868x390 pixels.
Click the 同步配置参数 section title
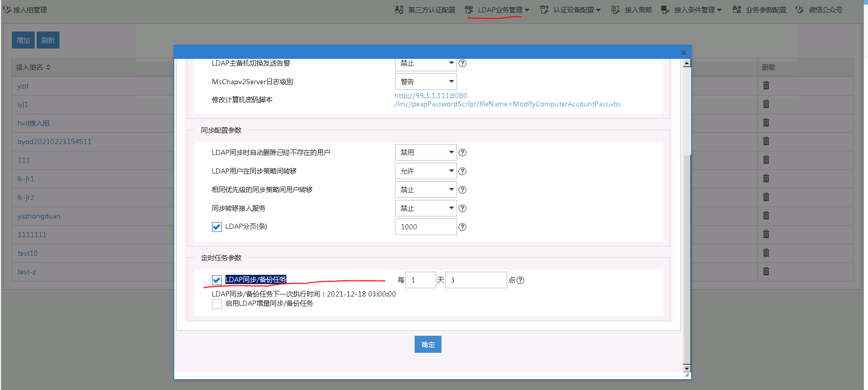point(221,130)
